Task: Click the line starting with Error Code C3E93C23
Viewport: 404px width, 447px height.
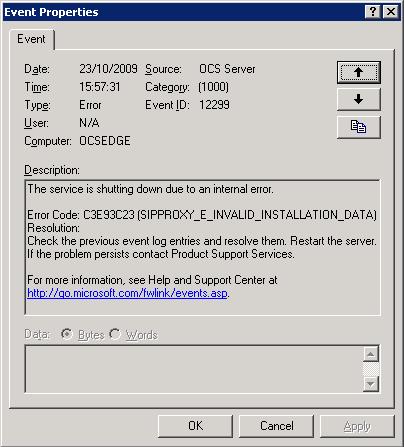Action: (202, 215)
